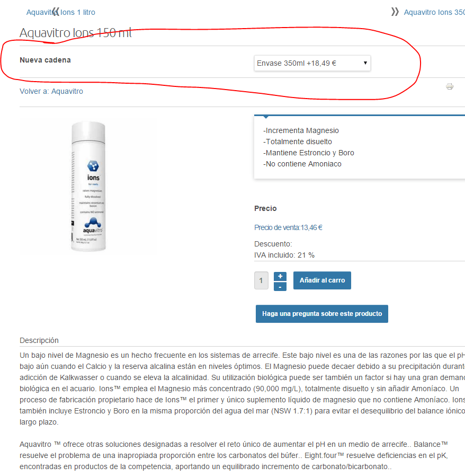Click the Aquavitro Ions 150 ml title
Screen dimensions: 465x476
pyautogui.click(x=76, y=33)
